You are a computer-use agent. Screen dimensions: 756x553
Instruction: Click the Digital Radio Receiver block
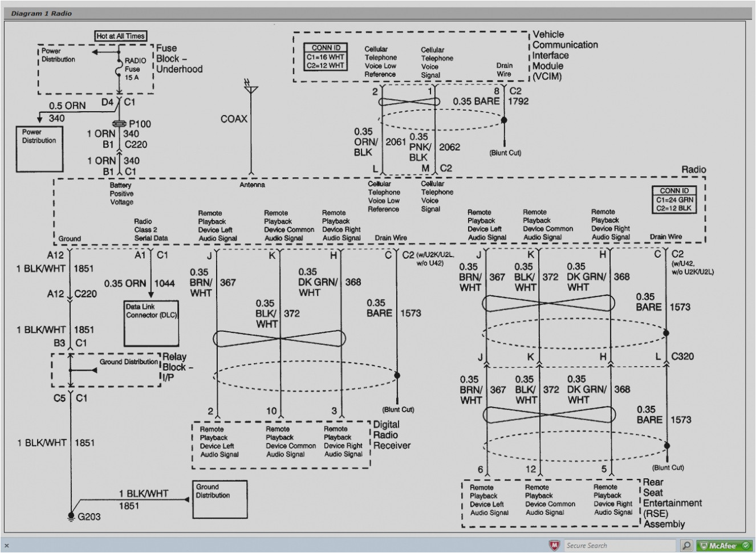tap(279, 445)
